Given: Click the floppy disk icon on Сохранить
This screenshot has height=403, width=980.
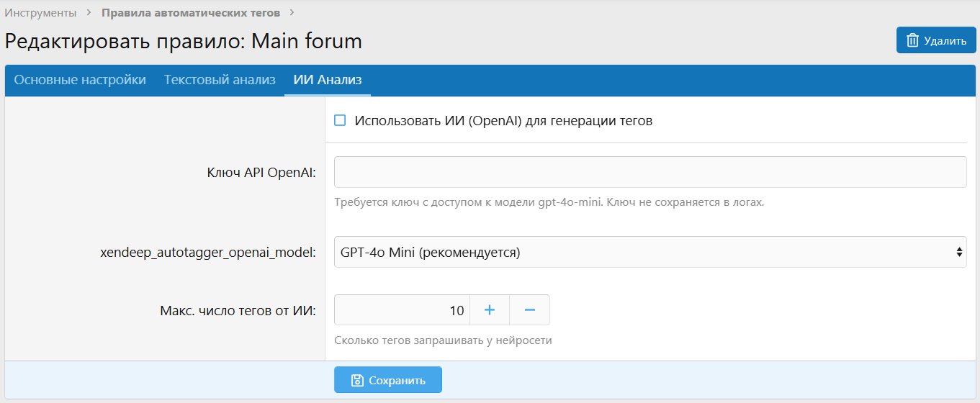Looking at the screenshot, I should coord(356,380).
